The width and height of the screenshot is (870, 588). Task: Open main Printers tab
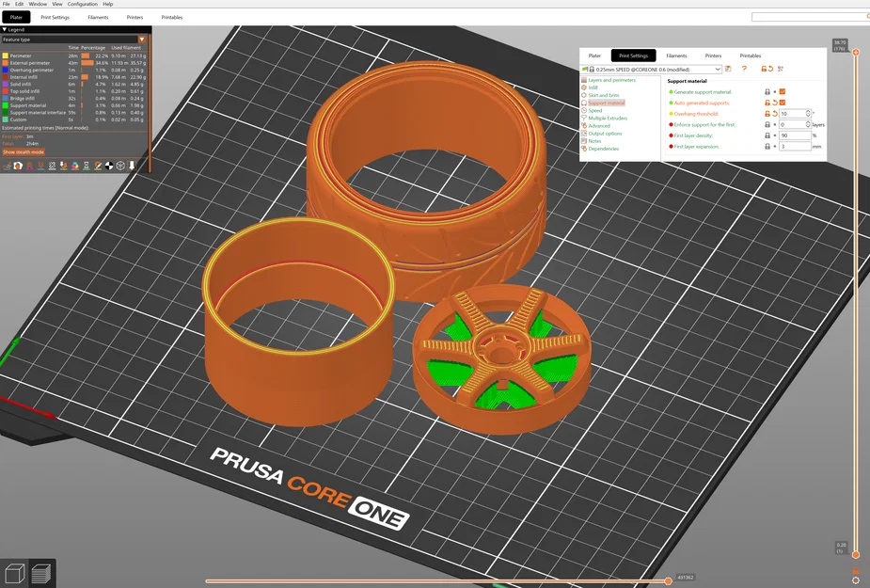(x=134, y=17)
